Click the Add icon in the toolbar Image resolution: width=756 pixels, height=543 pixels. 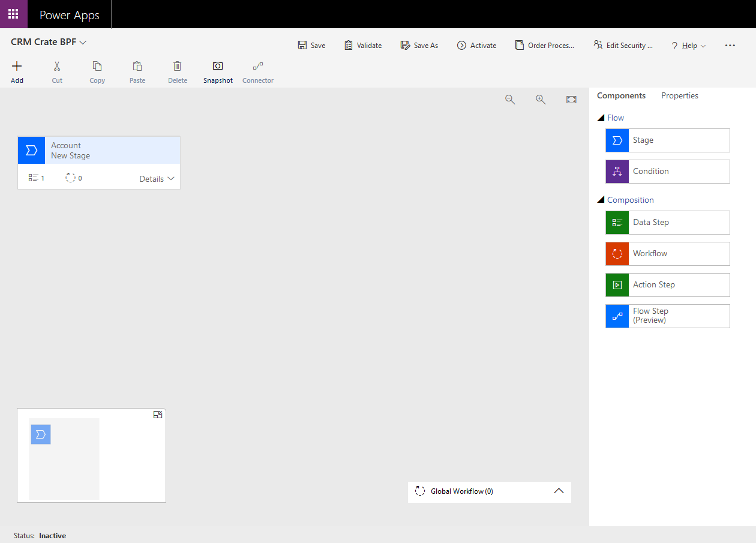[16, 71]
